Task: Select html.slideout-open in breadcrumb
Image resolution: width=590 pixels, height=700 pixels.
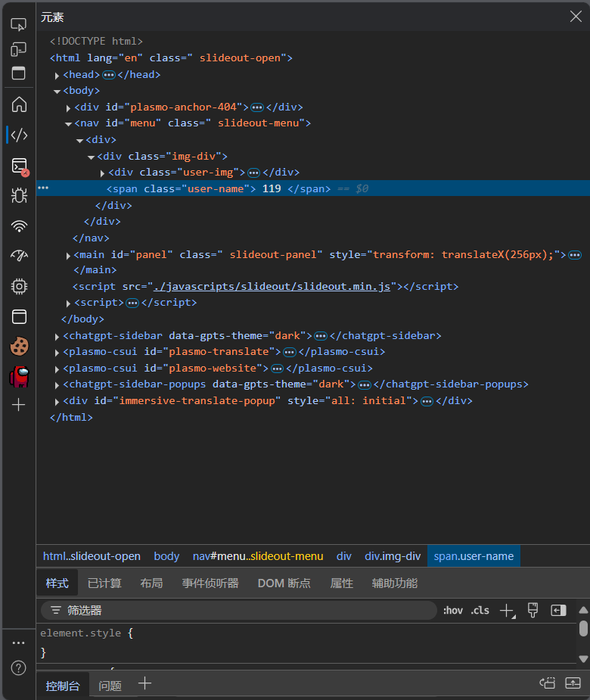Action: [92, 556]
